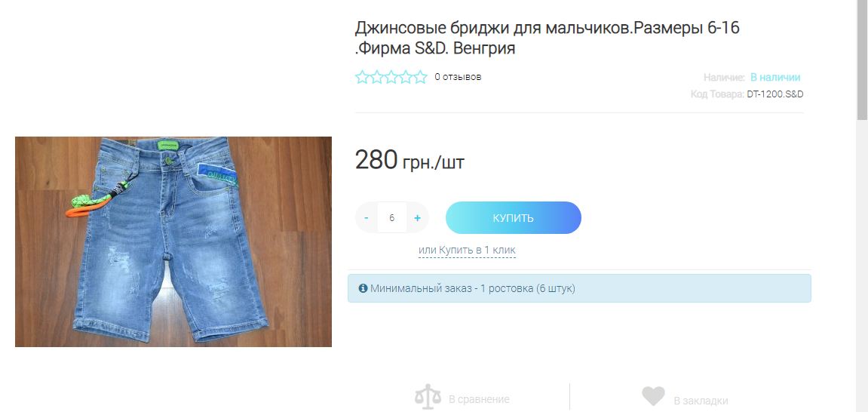Screen dimensions: 868x412
Task: Click the scales compare icon
Action: click(428, 397)
